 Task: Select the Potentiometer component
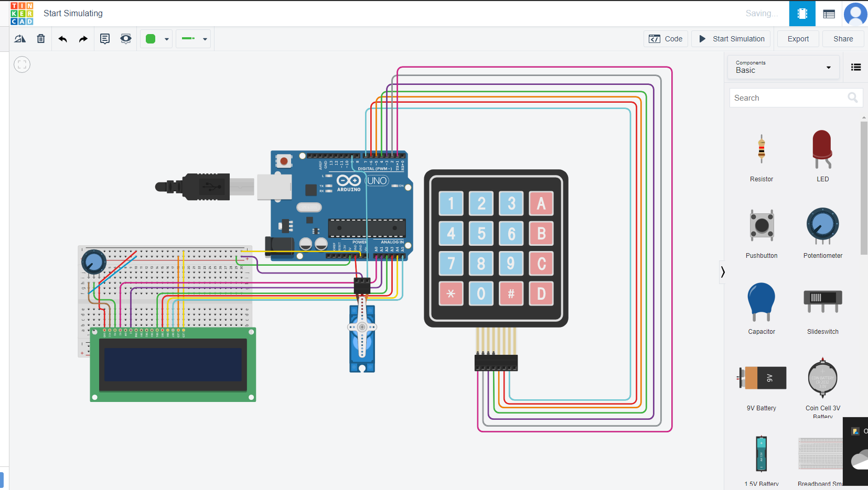coord(822,233)
